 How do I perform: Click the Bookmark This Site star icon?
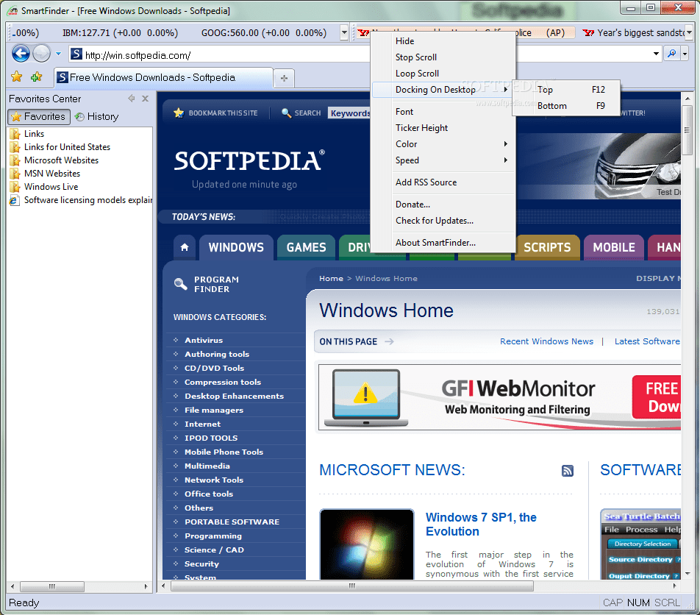(179, 113)
